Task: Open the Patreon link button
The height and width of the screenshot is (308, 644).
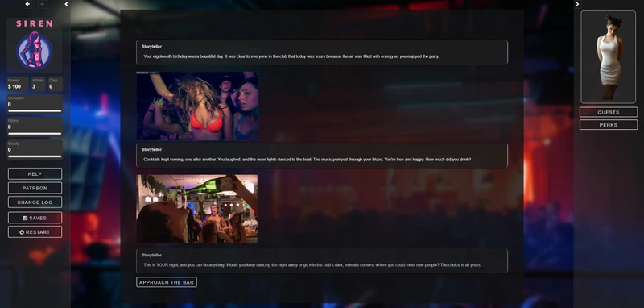Action: pyautogui.click(x=35, y=188)
